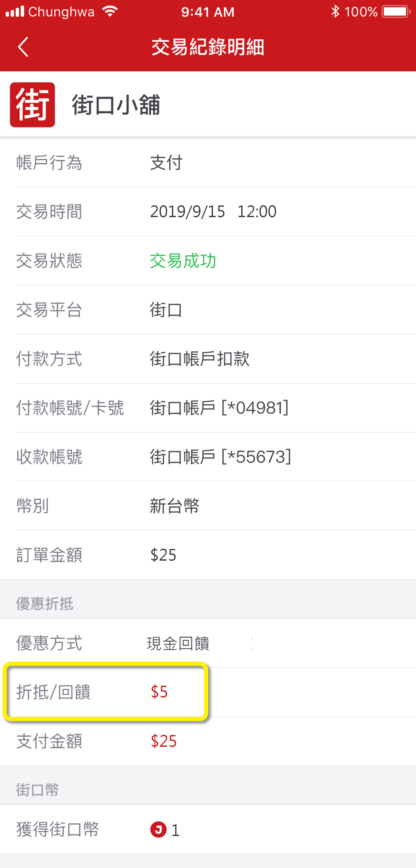Tap the payer account 街口帳戶 [*04981]
Screen dimensions: 416x868
219,408
